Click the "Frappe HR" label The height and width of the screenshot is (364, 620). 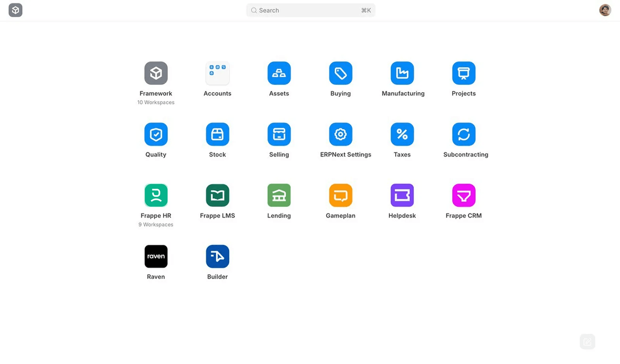tap(156, 216)
